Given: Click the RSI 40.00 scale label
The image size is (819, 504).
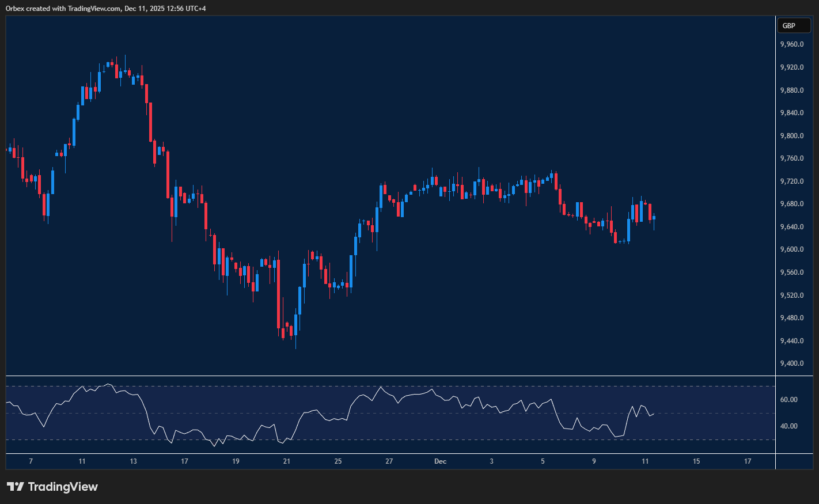Looking at the screenshot, I should point(788,426).
